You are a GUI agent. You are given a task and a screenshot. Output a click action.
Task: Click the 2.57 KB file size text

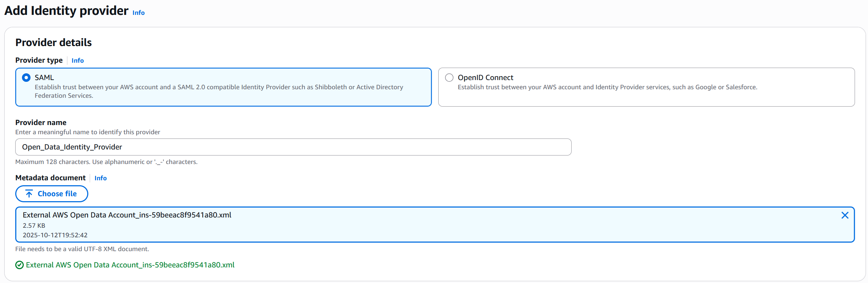(x=34, y=226)
